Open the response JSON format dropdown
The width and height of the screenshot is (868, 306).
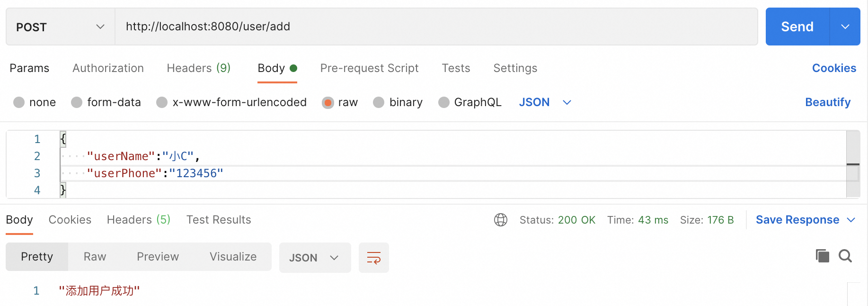click(x=315, y=258)
